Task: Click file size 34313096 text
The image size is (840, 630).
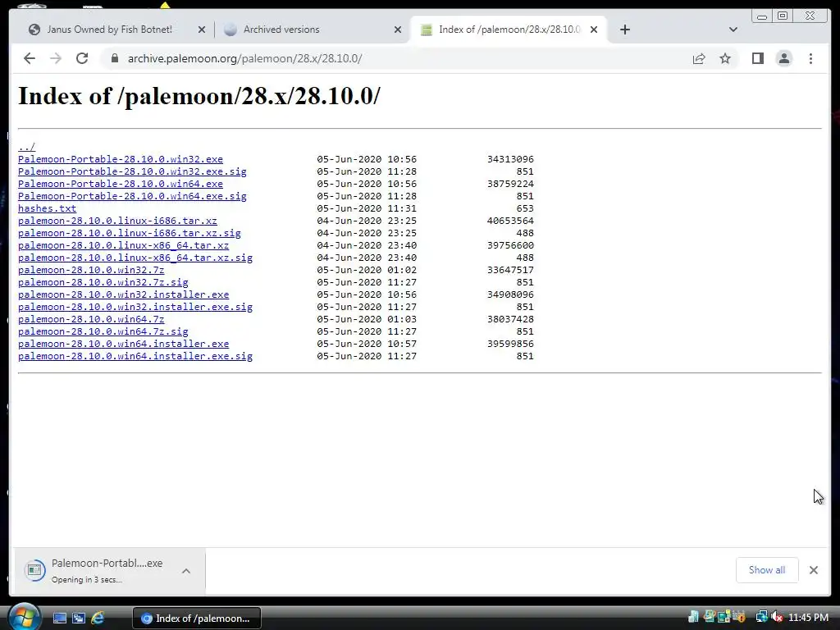Action: [x=510, y=159]
